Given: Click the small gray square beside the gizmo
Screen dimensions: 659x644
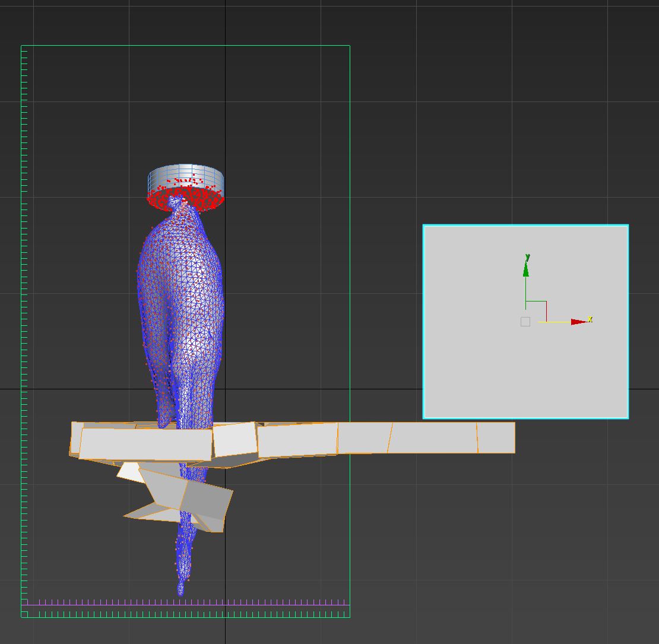Looking at the screenshot, I should pyautogui.click(x=525, y=322).
